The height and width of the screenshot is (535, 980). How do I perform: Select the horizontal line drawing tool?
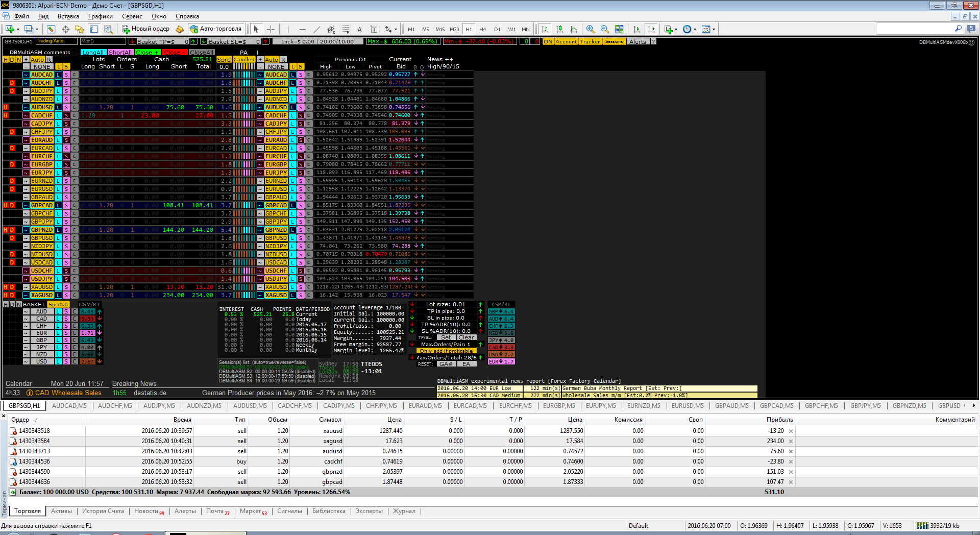(302, 29)
